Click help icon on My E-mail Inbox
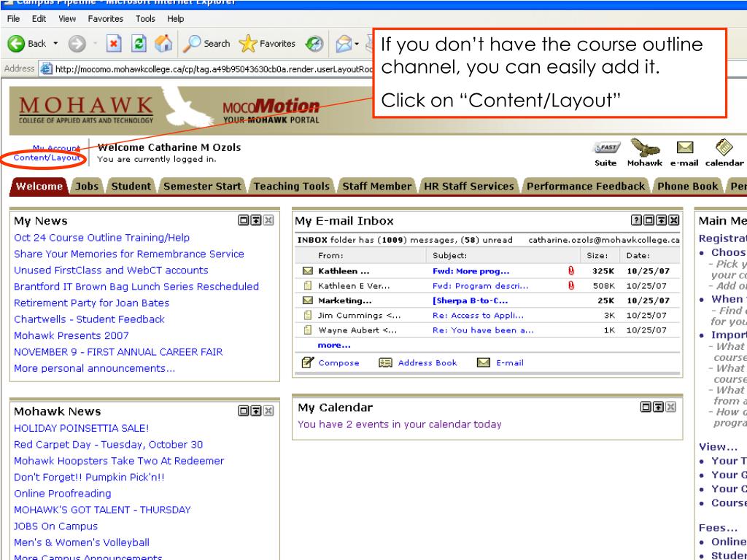747x560 pixels. point(635,220)
